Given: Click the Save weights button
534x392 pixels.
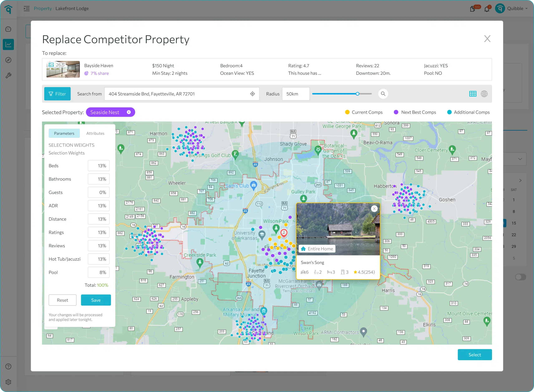Looking at the screenshot, I should pyautogui.click(x=96, y=300).
